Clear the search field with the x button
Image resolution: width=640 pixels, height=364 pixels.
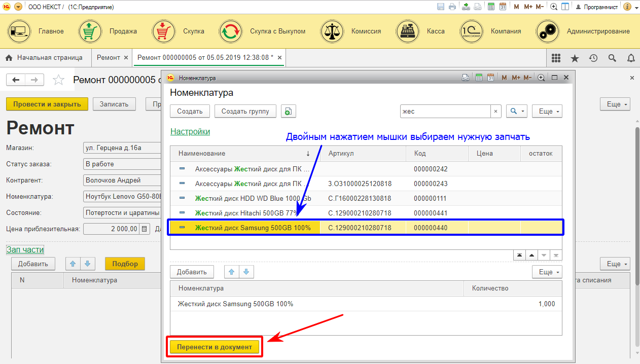pyautogui.click(x=496, y=112)
